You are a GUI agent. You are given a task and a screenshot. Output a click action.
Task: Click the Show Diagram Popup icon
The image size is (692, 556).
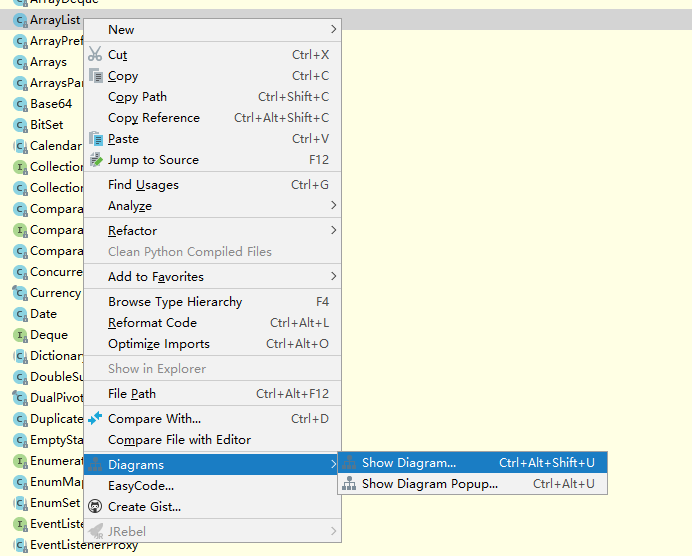tap(349, 484)
